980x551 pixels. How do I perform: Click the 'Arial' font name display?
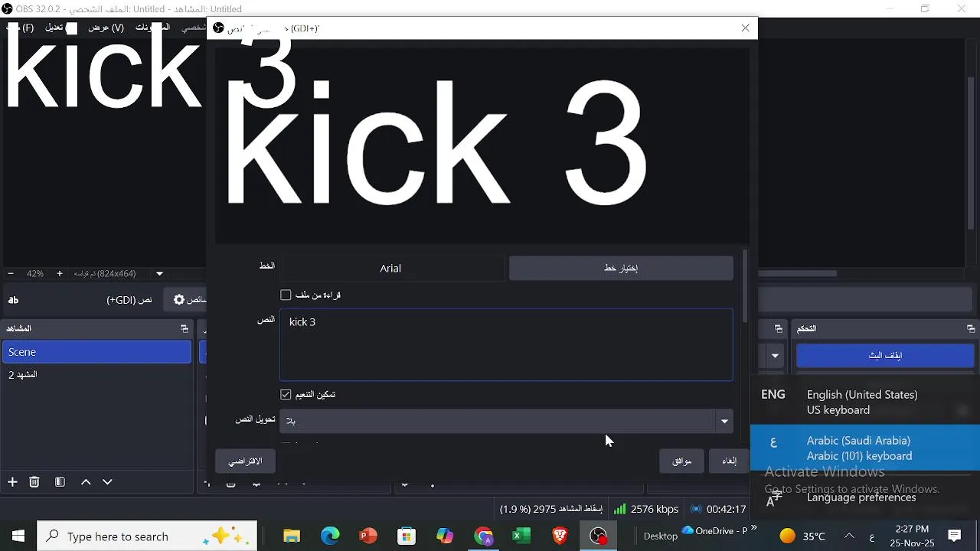click(x=390, y=268)
